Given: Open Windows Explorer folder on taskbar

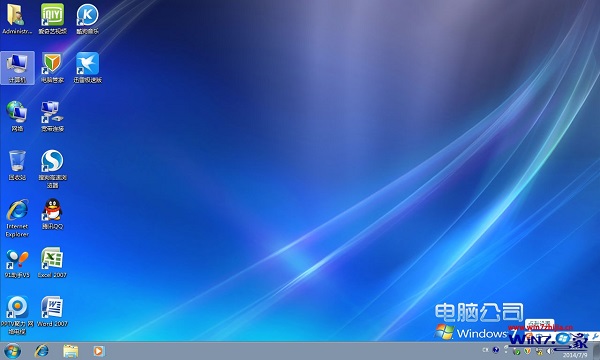Looking at the screenshot, I should coord(71,351).
